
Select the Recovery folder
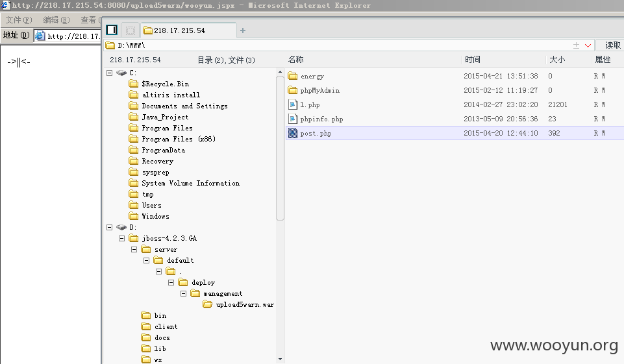(158, 161)
